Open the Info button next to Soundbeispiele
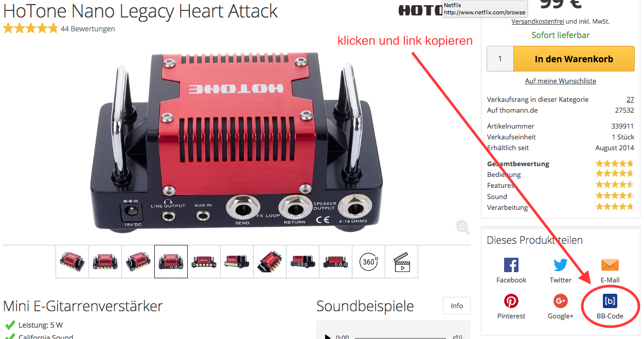The height and width of the screenshot is (339, 644). tap(456, 306)
